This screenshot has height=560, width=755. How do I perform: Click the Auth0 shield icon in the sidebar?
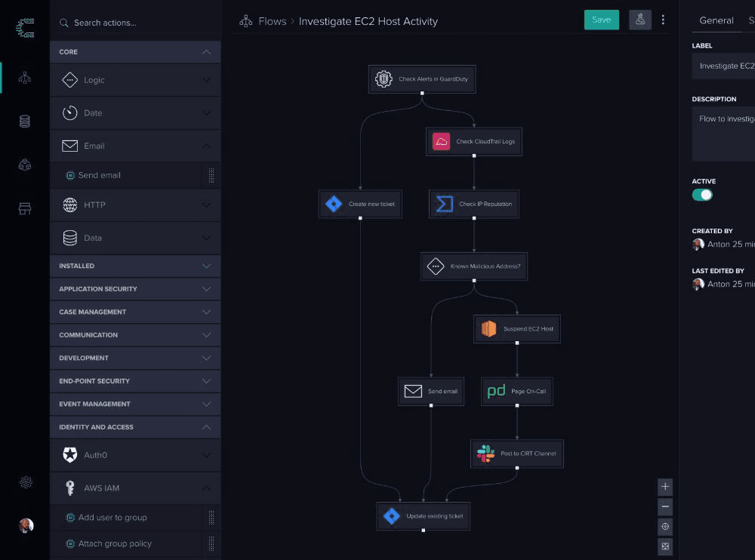(x=72, y=454)
